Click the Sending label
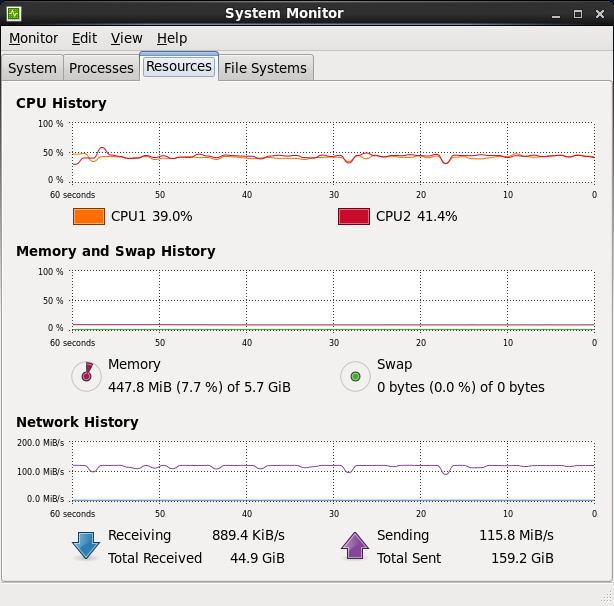Viewport: 614px width, 606px height. point(403,535)
